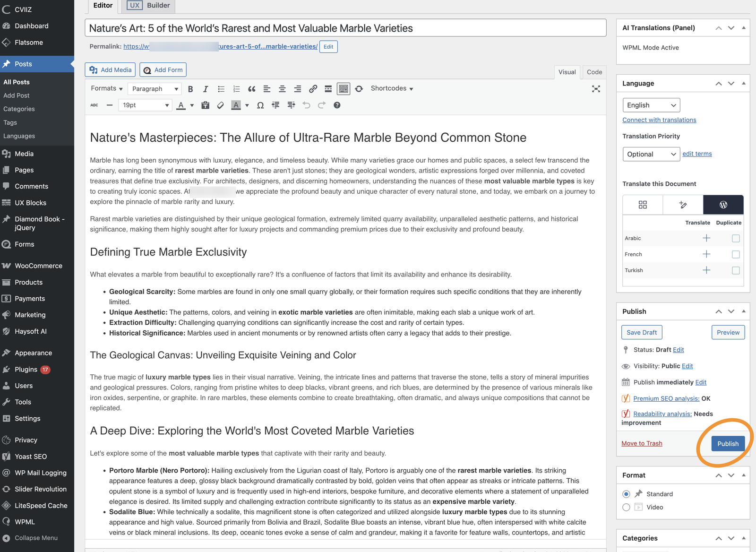Enable distraction-free fullscreen mode

(x=596, y=89)
